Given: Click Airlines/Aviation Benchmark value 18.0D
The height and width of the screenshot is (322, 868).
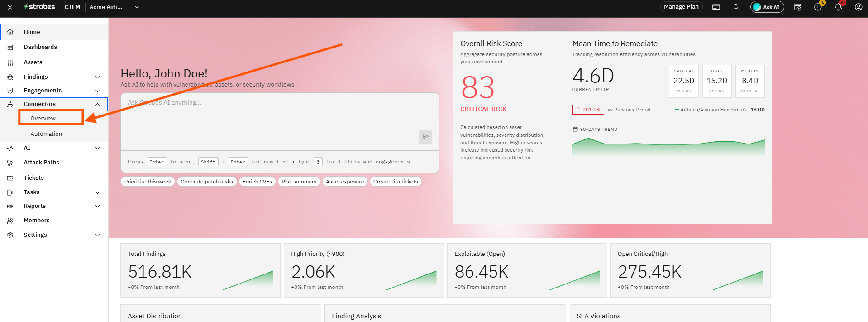Looking at the screenshot, I should [758, 110].
